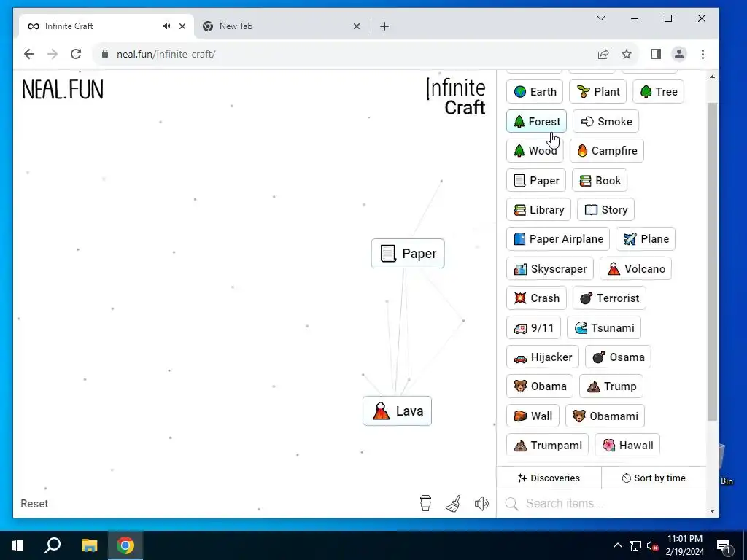Click the Wood element chip

click(x=535, y=150)
